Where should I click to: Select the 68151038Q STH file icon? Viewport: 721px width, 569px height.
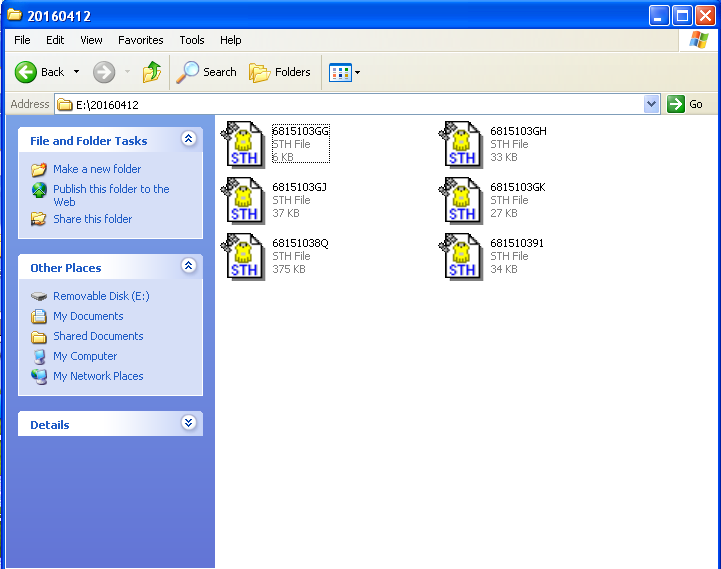(x=243, y=257)
